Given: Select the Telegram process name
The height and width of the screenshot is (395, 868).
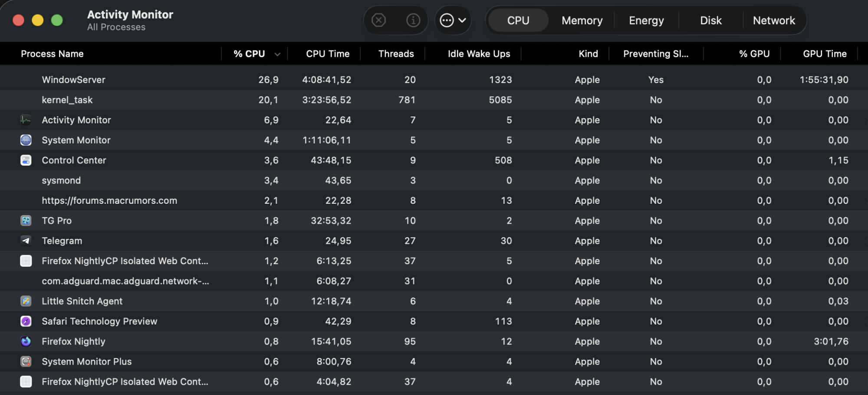Looking at the screenshot, I should 62,241.
